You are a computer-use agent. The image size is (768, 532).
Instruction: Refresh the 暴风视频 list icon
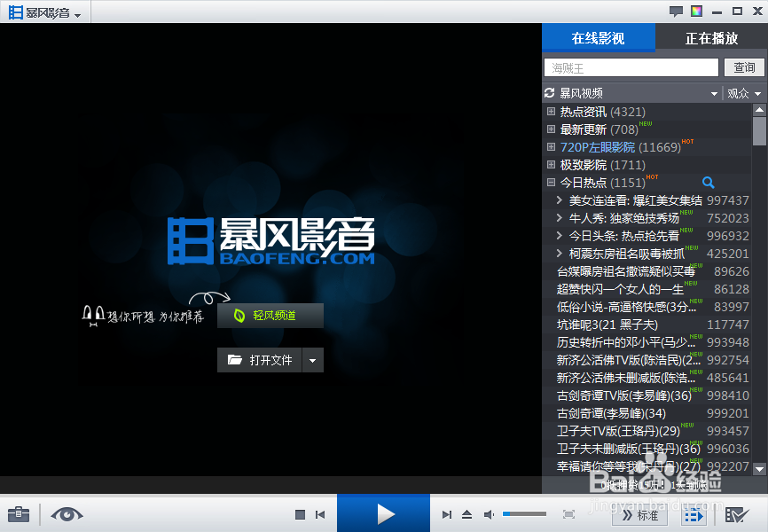point(550,93)
